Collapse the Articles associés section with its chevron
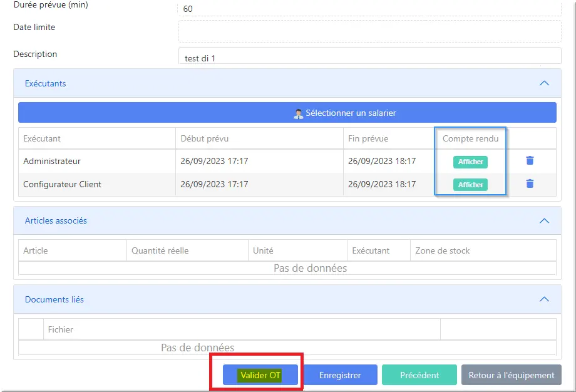 point(544,221)
